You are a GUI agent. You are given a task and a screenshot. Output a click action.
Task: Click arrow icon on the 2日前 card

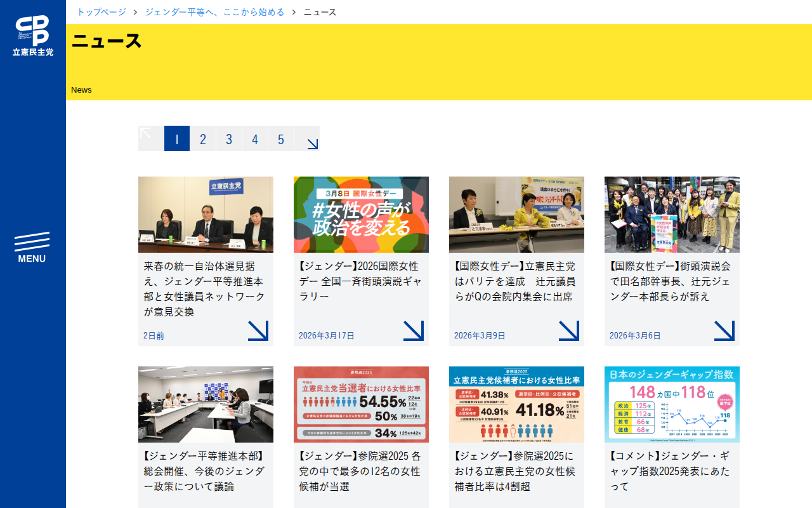(258, 331)
